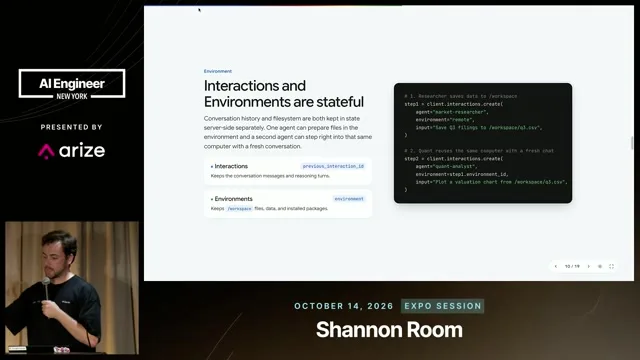Toggle fullscreen icon in slide controls
This screenshot has width=640, height=360.
point(611,266)
